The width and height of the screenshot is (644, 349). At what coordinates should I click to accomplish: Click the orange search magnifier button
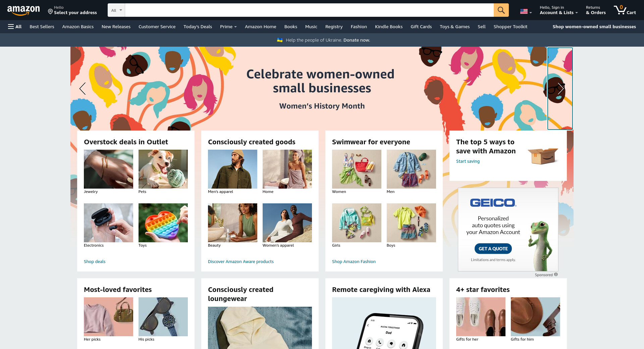[x=501, y=10]
